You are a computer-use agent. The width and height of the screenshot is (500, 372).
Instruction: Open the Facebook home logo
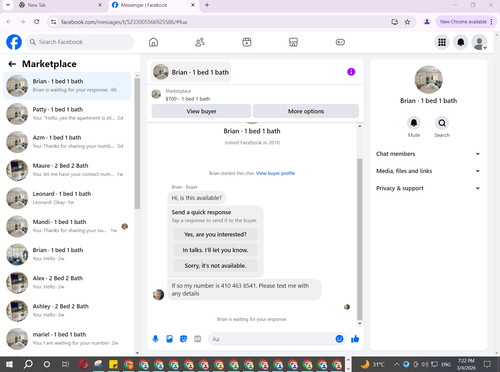(x=14, y=42)
